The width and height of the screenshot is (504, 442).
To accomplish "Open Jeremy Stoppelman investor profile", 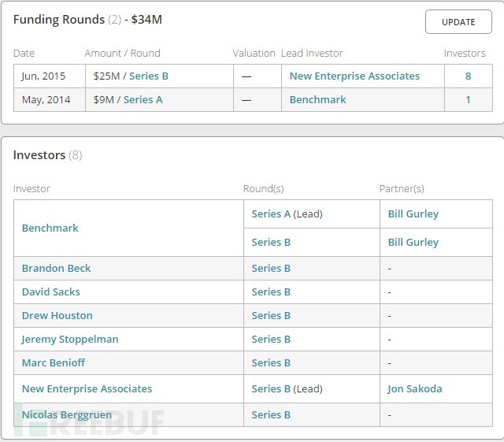I will pyautogui.click(x=70, y=339).
